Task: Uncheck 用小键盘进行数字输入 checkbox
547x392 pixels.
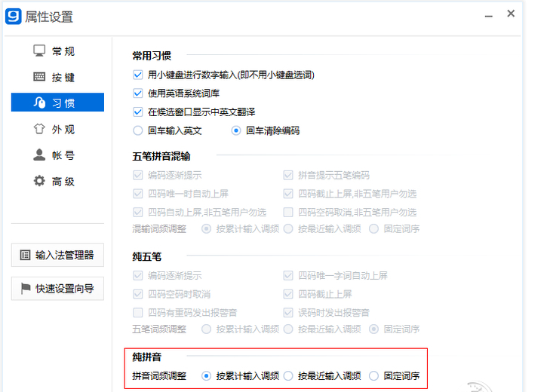Action: point(138,75)
